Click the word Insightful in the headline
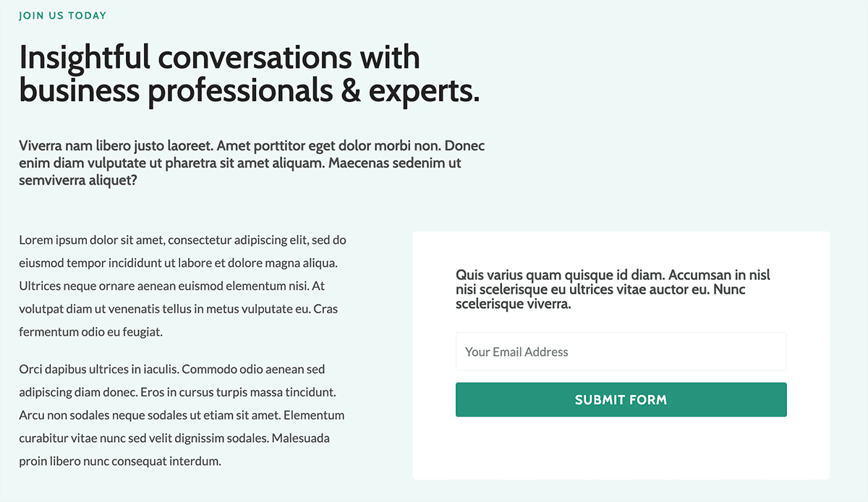This screenshot has width=868, height=502. [x=85, y=57]
